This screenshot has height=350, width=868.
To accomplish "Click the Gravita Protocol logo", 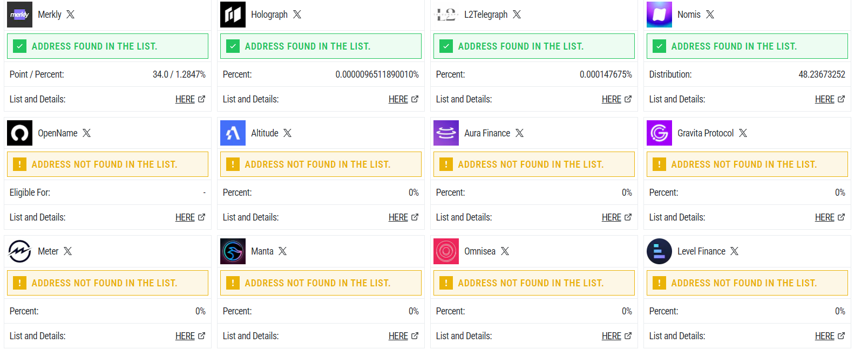I will 659,133.
